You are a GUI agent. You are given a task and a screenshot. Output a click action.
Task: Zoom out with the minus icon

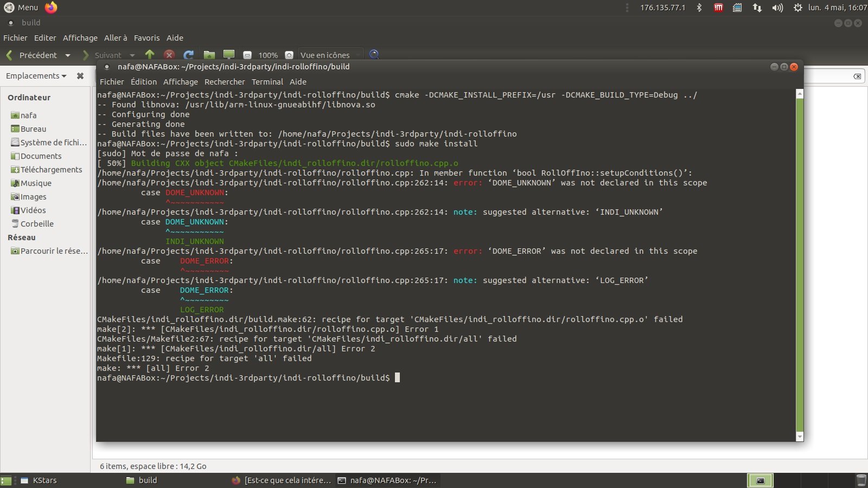coord(247,55)
